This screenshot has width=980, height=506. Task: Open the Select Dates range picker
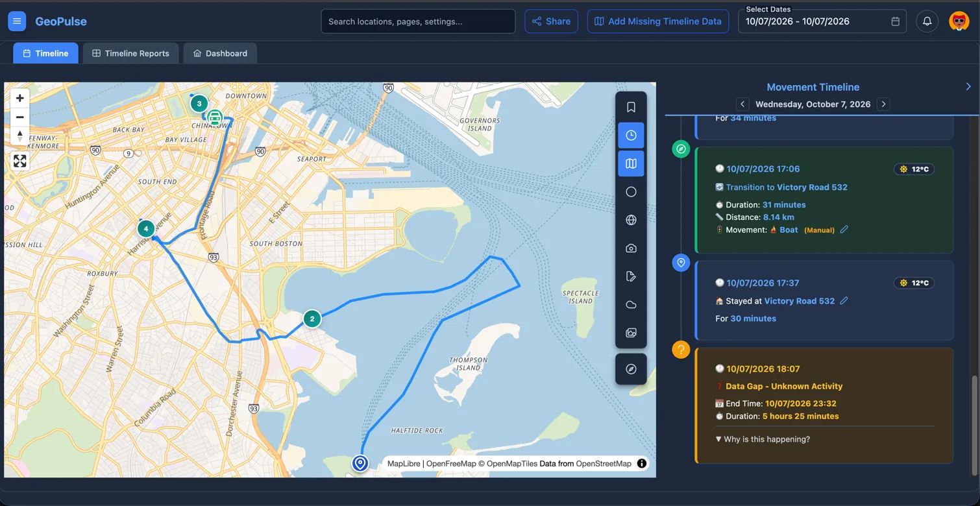[822, 21]
